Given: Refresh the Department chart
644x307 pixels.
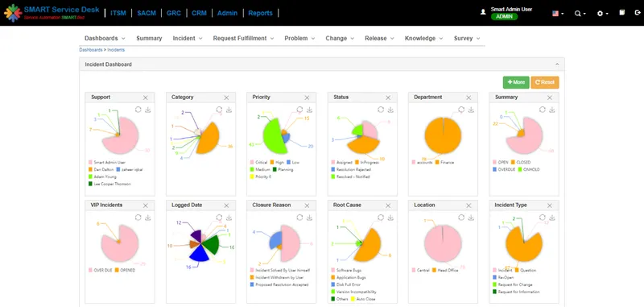Looking at the screenshot, I should pos(461,110).
